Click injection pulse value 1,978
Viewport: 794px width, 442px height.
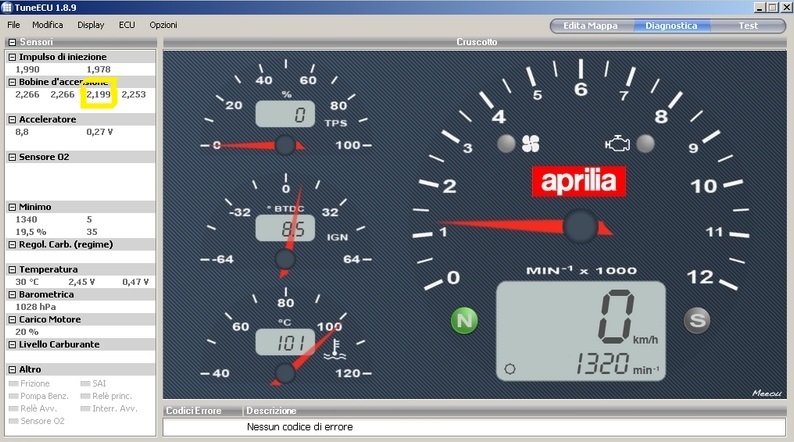pyautogui.click(x=98, y=69)
